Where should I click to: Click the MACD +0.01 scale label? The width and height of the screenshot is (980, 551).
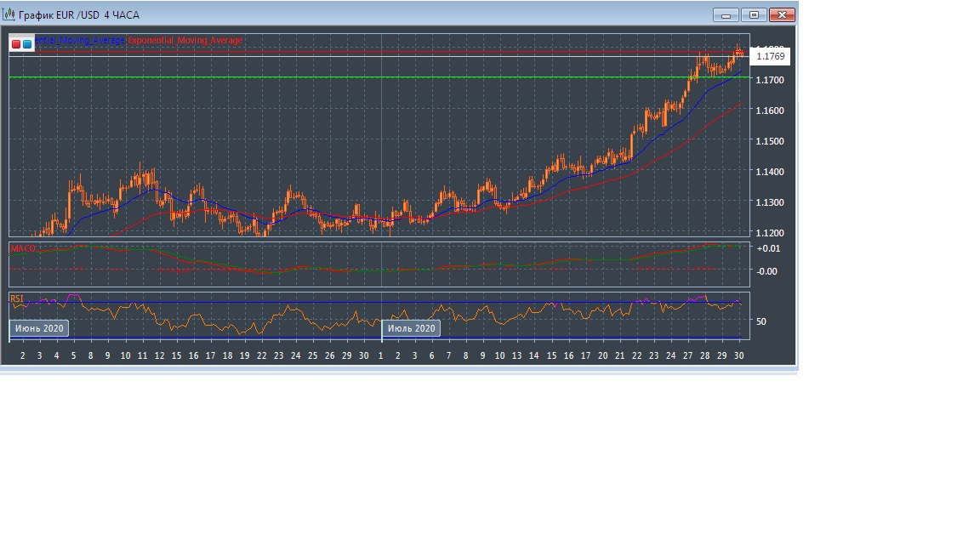766,248
